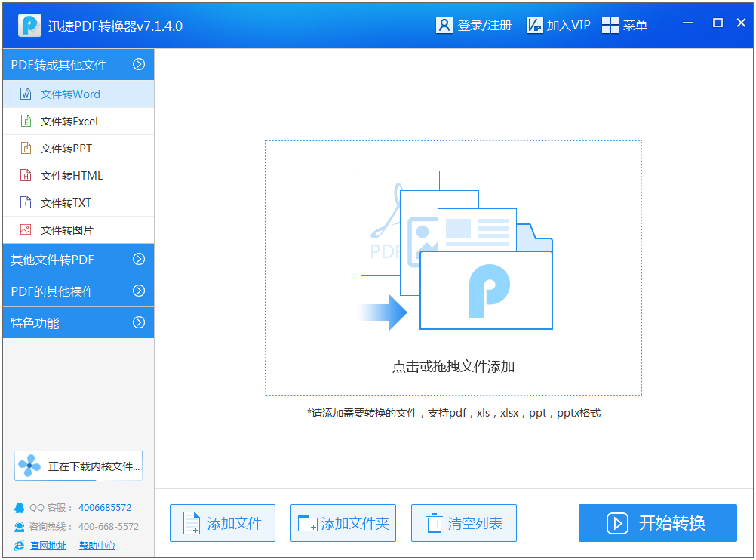Click chevron next to 特色功能
This screenshot has height=560, width=756.
(x=139, y=322)
